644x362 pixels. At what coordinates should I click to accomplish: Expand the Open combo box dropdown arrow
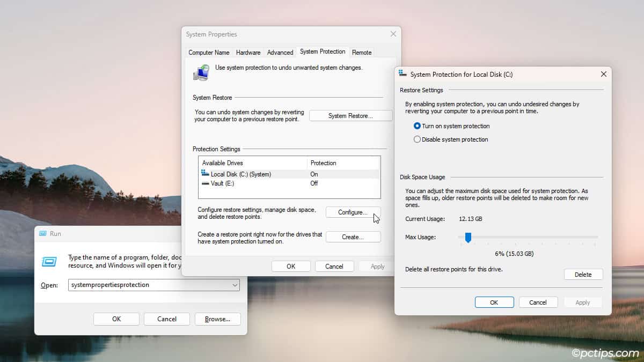pos(235,285)
